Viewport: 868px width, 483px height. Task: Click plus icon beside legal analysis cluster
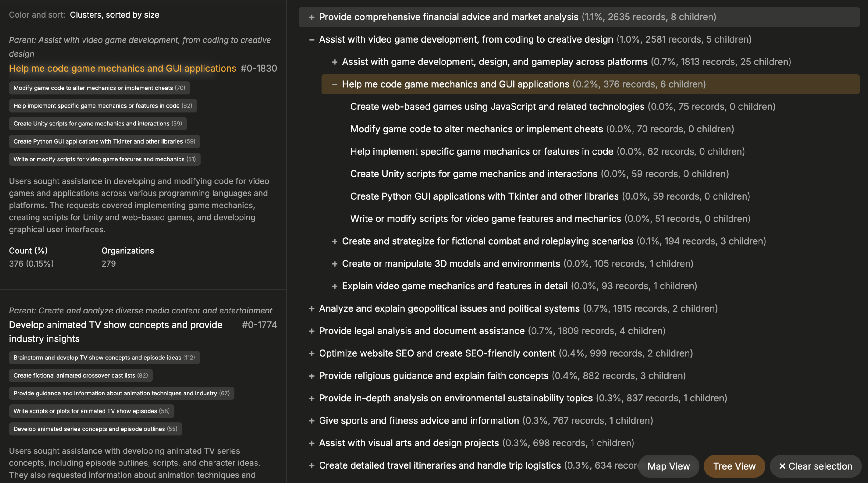312,331
